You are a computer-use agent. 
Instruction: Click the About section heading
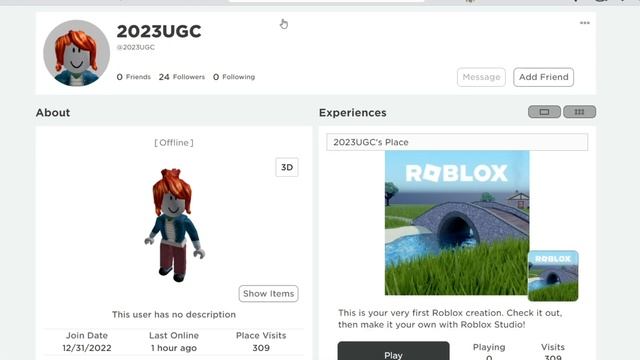[53, 113]
